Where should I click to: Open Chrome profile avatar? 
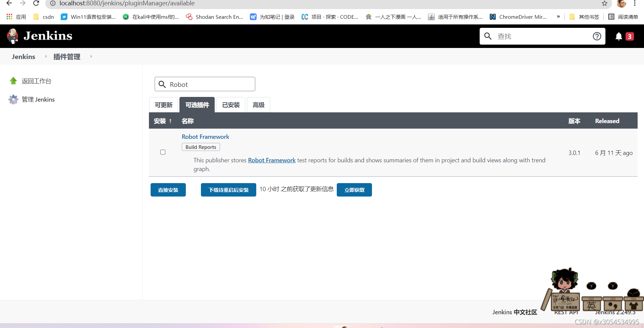tap(621, 3)
